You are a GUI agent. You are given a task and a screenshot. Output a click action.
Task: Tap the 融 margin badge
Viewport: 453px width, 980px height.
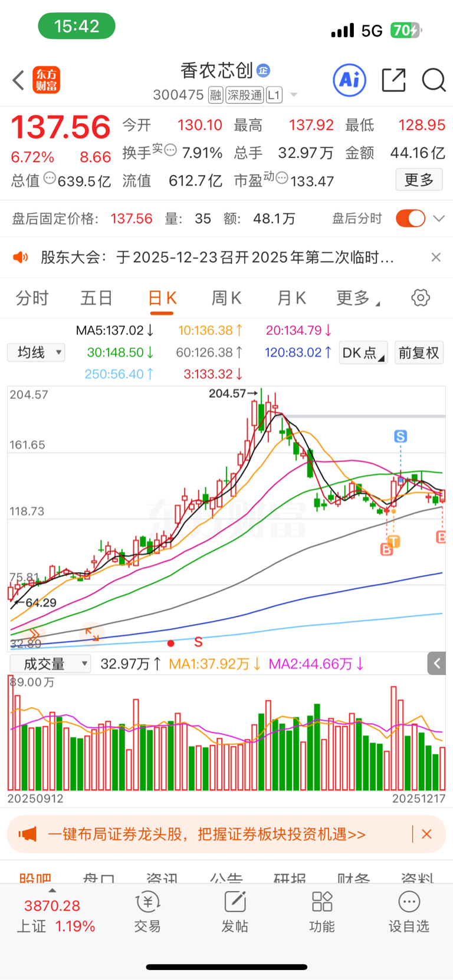pos(215,95)
